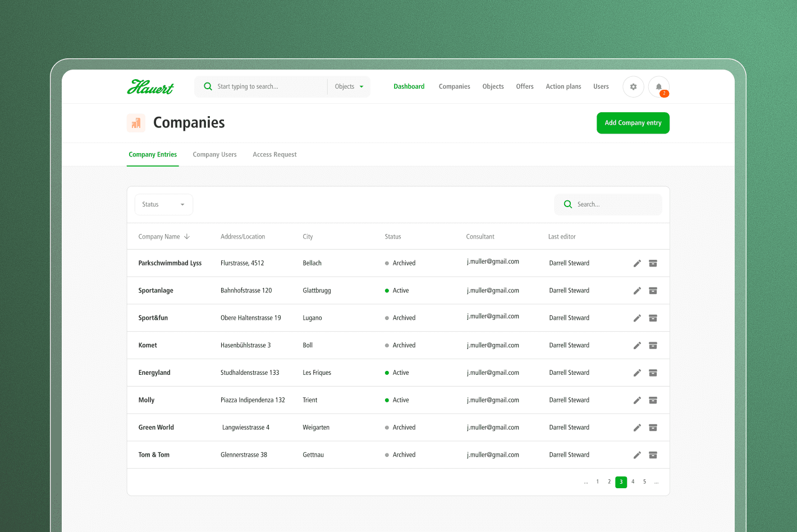This screenshot has height=532, width=797.
Task: Switch to Company Users tab
Action: (x=214, y=154)
